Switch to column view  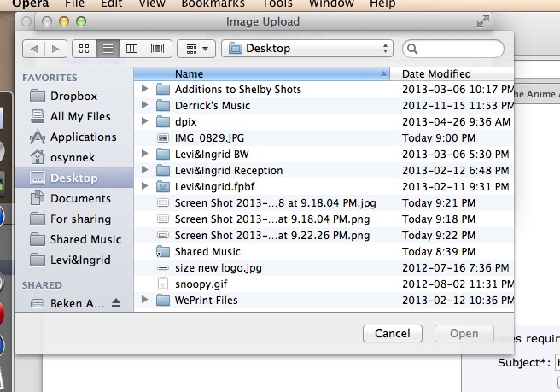[x=131, y=49]
